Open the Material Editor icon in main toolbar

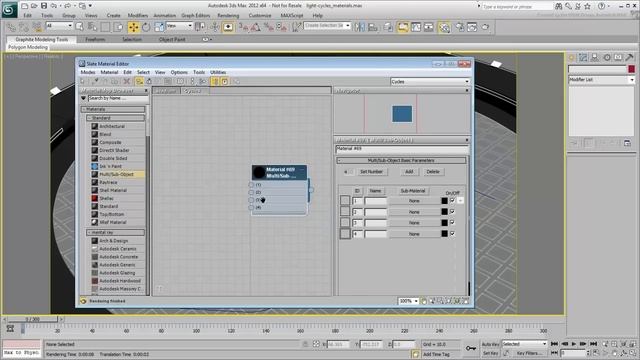coord(444,27)
